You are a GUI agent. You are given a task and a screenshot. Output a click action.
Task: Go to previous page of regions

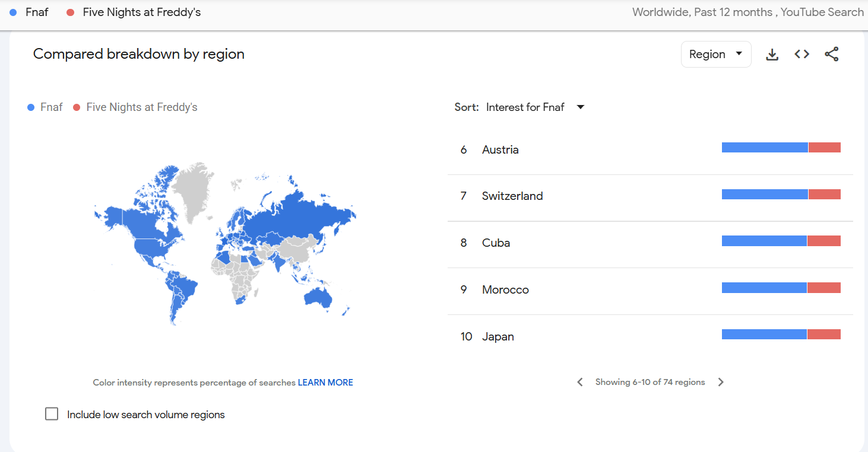tap(580, 382)
